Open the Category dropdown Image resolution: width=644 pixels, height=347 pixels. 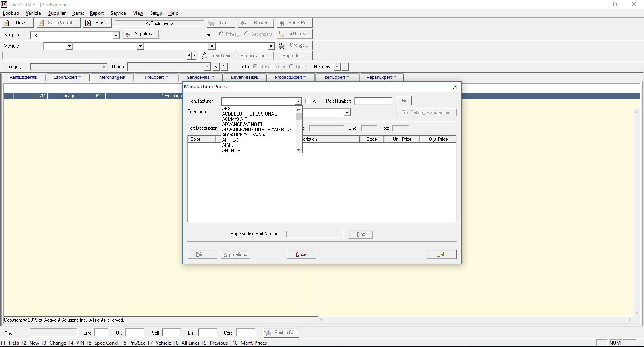pyautogui.click(x=104, y=67)
